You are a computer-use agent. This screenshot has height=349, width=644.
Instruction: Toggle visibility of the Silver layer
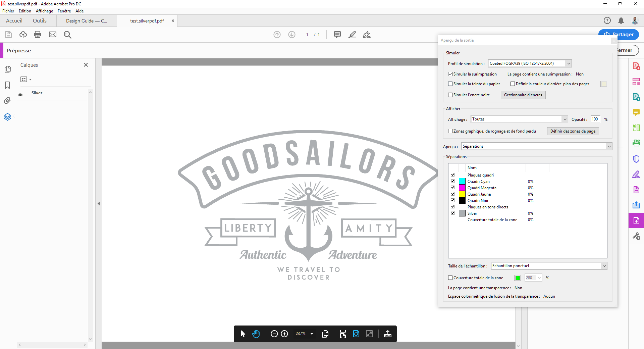(20, 95)
